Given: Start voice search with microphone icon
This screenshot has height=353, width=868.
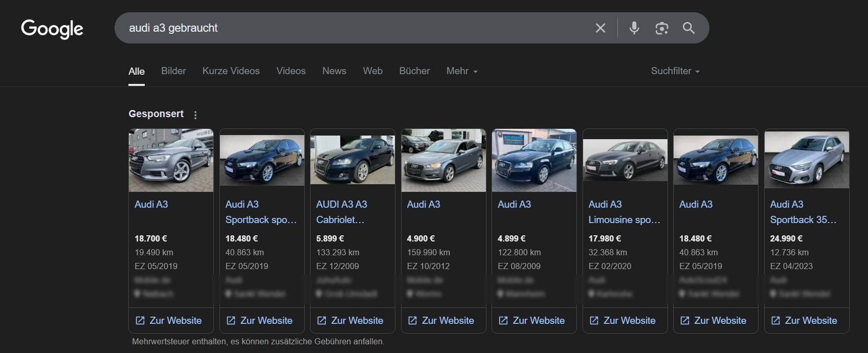Looking at the screenshot, I should click(634, 28).
